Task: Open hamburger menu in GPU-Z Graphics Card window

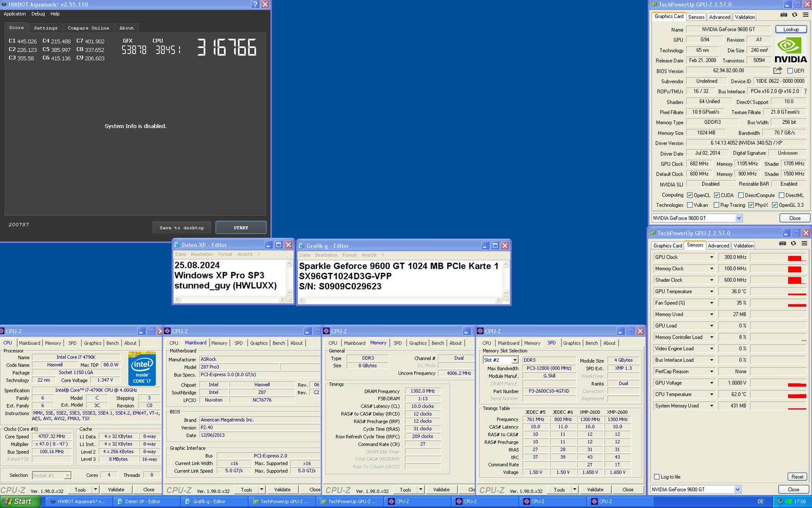Action: point(805,15)
